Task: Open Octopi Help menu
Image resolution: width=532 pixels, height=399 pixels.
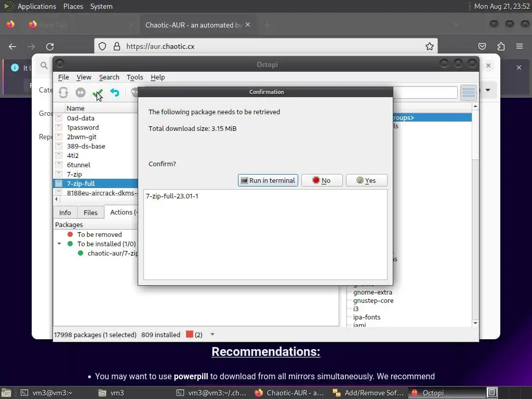Action: click(158, 77)
